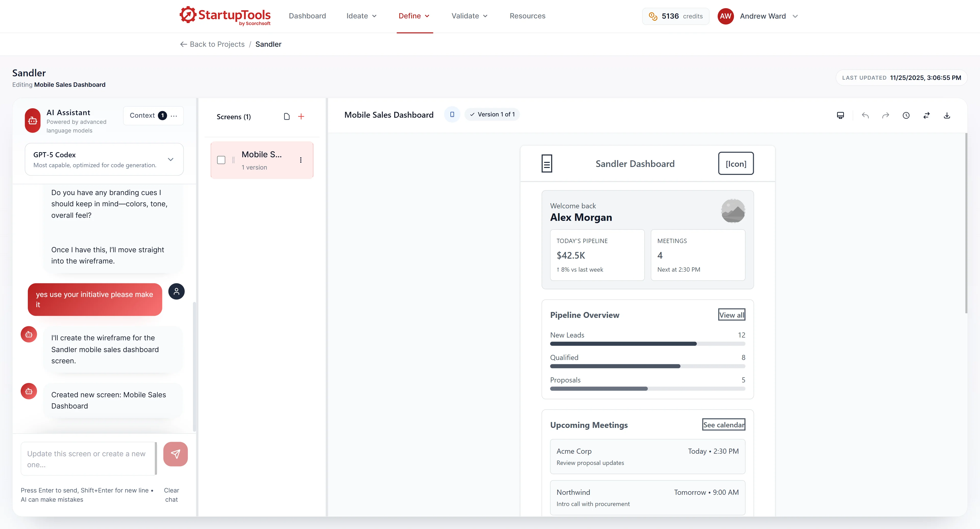Open the credits coin indicator

tap(675, 16)
